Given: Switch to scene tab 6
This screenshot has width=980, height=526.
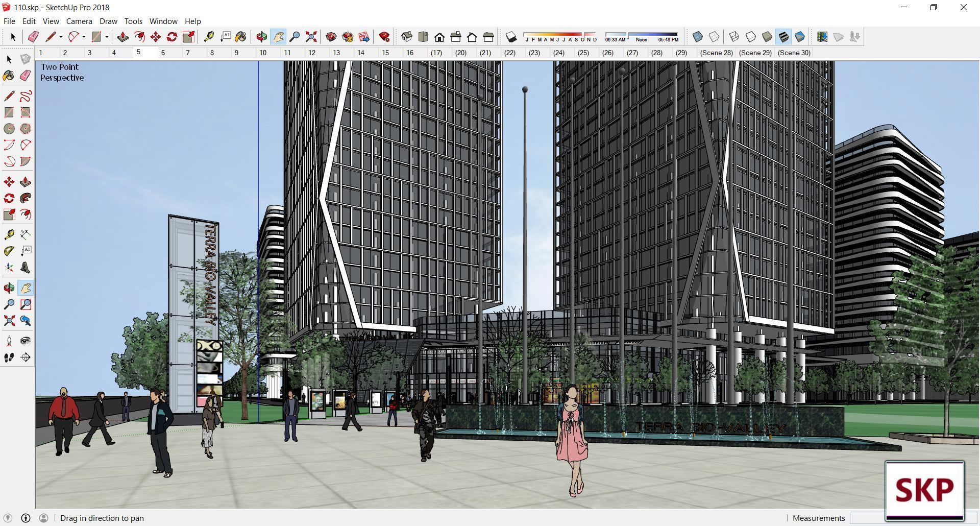Looking at the screenshot, I should tap(163, 53).
